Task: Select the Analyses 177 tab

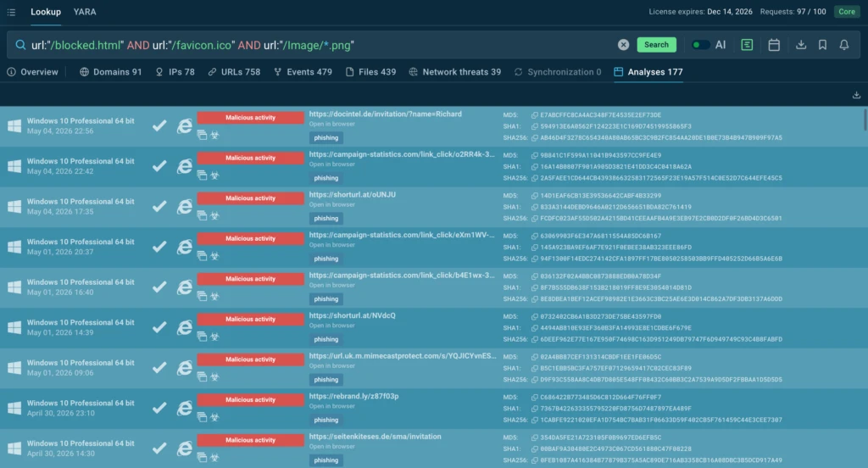Action: coord(648,72)
